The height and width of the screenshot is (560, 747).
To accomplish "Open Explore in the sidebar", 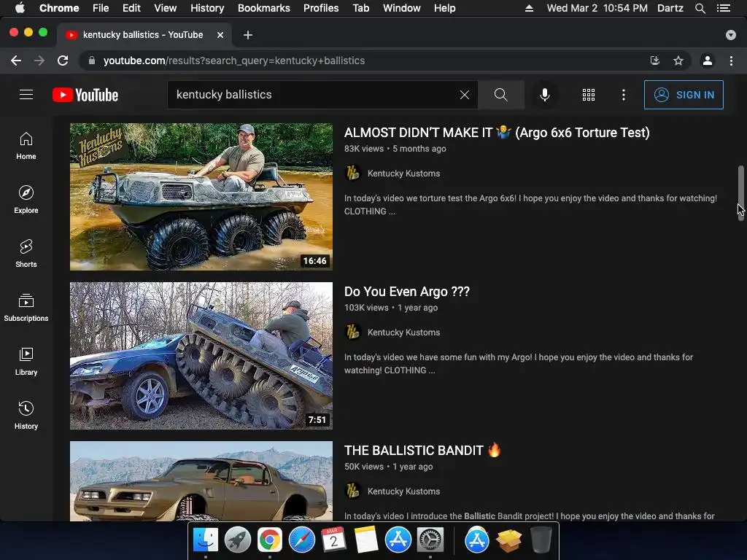I will coord(26,200).
